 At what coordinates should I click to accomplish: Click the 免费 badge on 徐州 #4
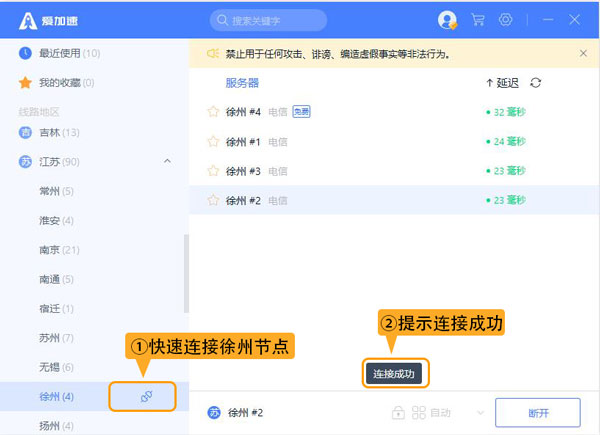(x=302, y=111)
